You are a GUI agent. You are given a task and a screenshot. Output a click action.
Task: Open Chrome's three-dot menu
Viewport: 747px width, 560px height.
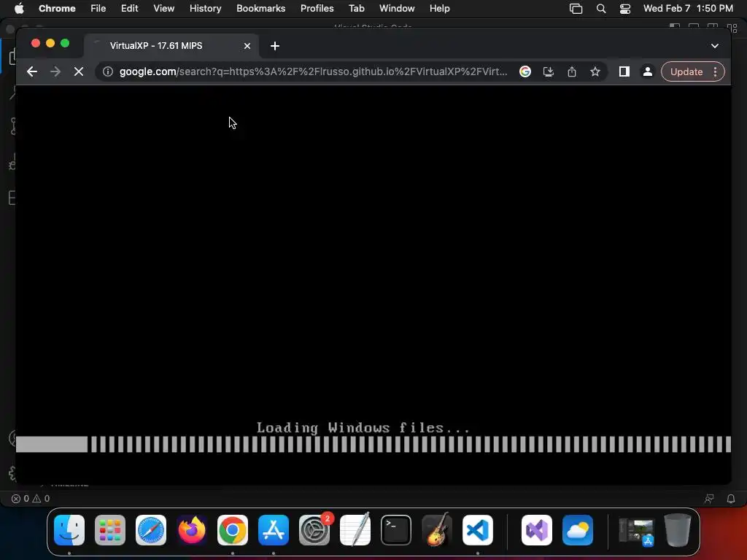click(715, 71)
